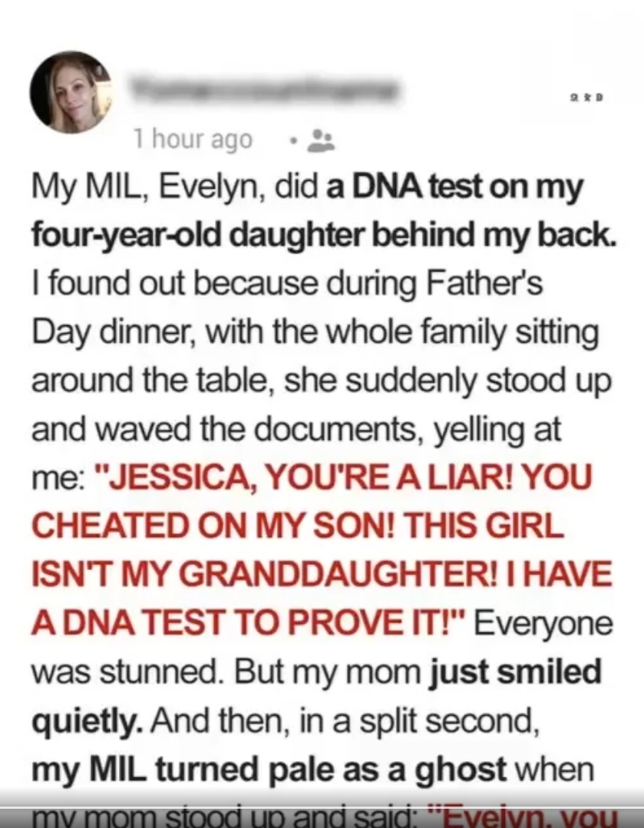Click the friends audience icon after timestamp
Screen dimensions: 644x828
(x=321, y=140)
